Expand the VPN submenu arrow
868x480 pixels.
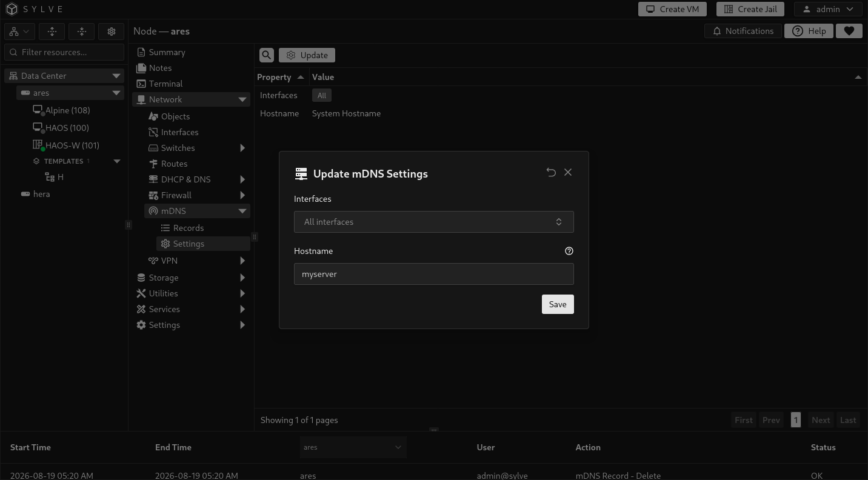pyautogui.click(x=242, y=261)
